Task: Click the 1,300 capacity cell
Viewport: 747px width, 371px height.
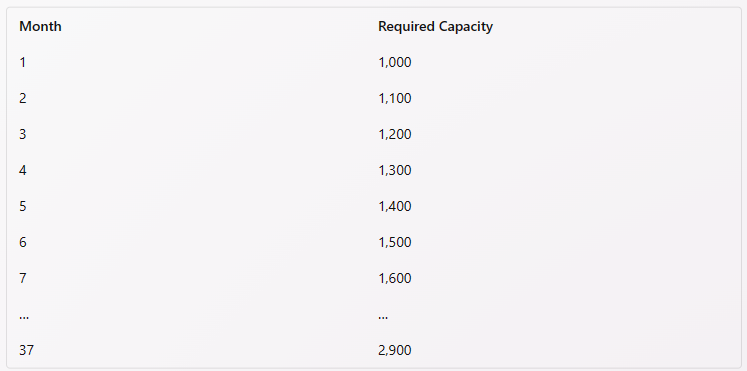Action: [x=395, y=170]
